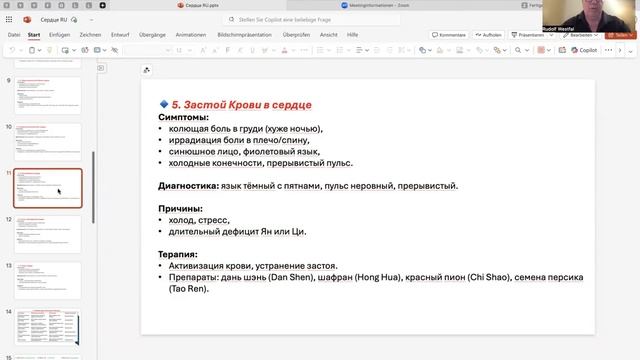
Task: Switch to the Entwurf tab
Action: coord(120,35)
